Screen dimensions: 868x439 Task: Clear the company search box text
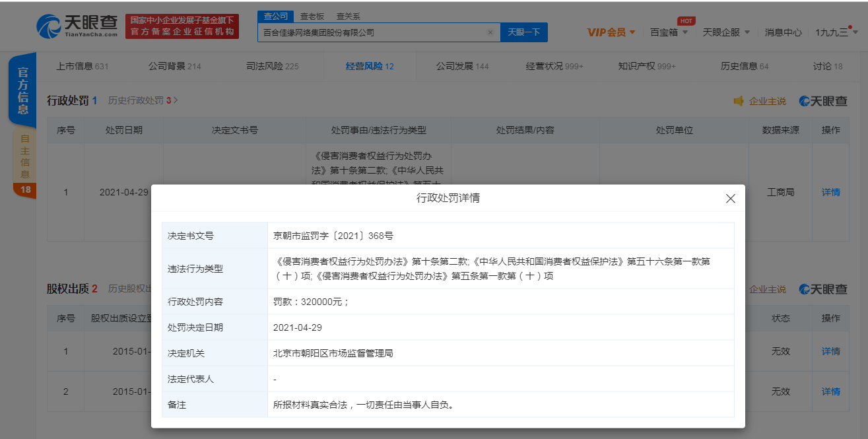[490, 32]
